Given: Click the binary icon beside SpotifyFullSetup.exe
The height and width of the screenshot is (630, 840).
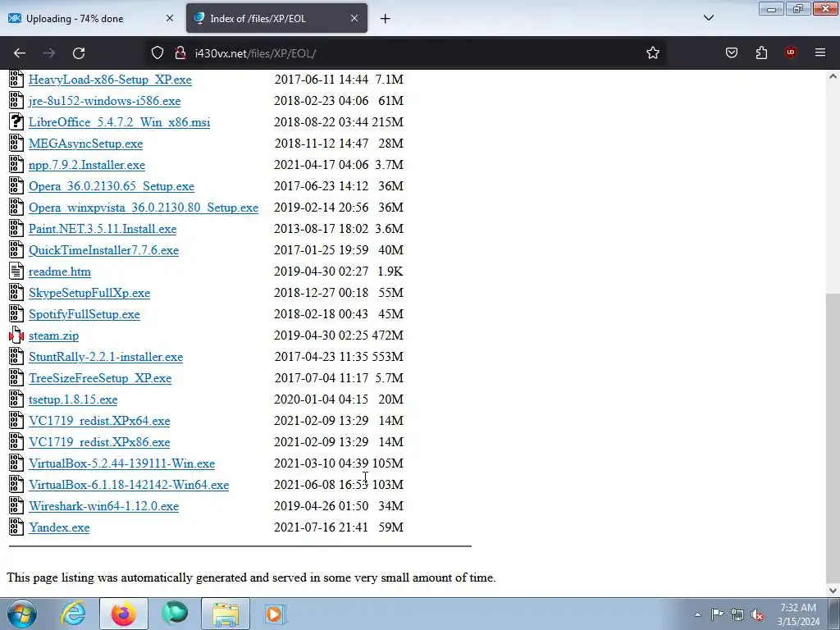Looking at the screenshot, I should click(16, 314).
